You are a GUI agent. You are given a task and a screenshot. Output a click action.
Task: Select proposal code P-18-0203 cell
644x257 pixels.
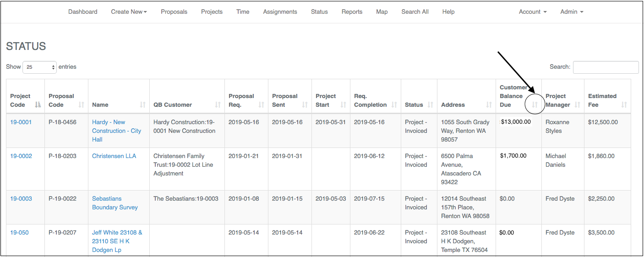(x=66, y=169)
